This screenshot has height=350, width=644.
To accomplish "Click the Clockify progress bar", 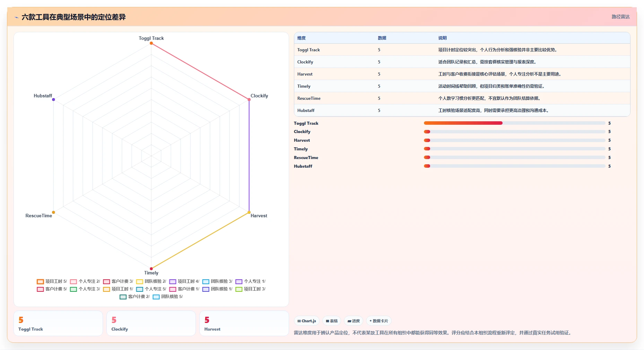I will (514, 132).
